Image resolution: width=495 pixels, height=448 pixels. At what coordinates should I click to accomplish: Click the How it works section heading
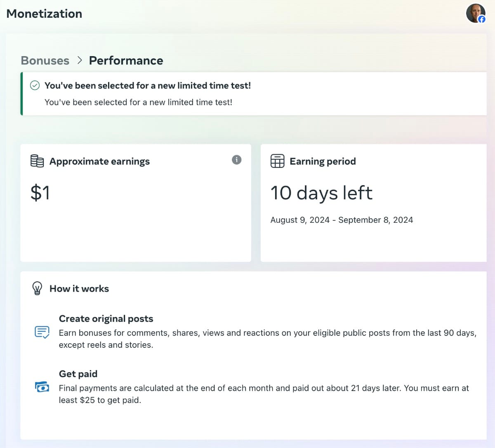click(79, 288)
